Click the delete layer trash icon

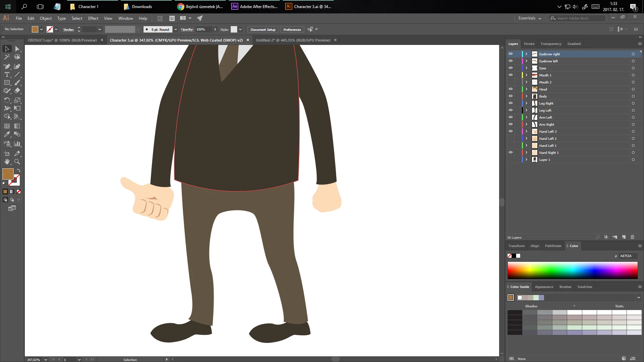point(632,237)
